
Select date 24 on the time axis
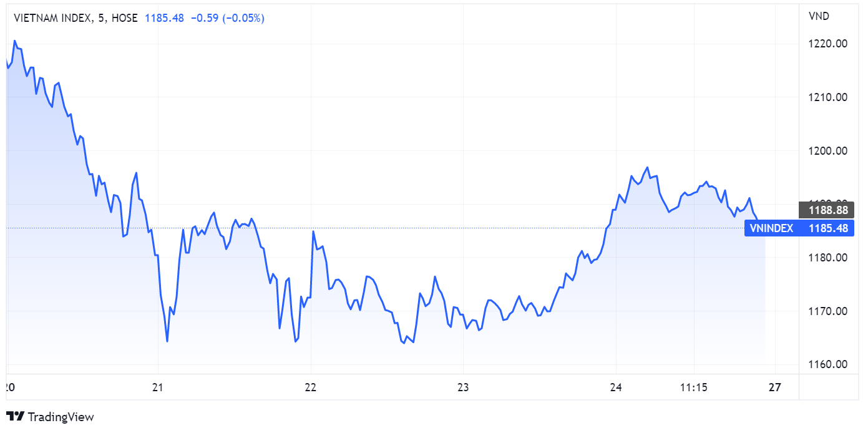coord(616,387)
